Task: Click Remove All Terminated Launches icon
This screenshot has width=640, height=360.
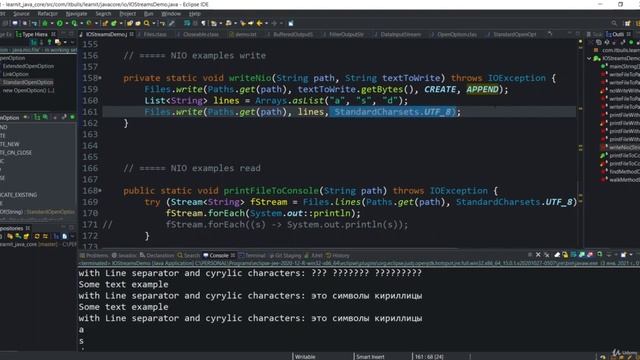Action: point(547,255)
